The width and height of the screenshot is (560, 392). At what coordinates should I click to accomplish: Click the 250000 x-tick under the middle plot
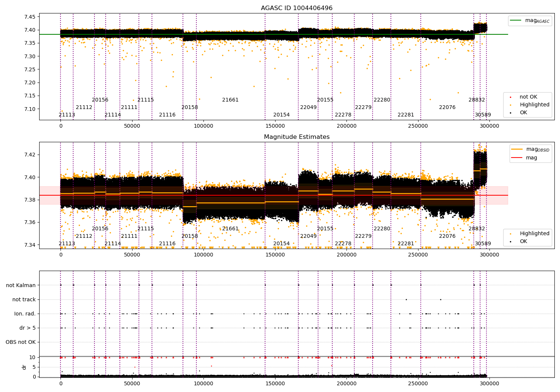[x=418, y=255]
